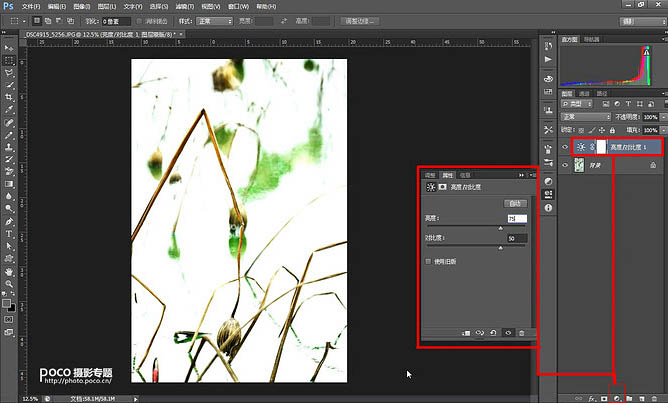Open the Style dropdown in options bar

(x=214, y=21)
